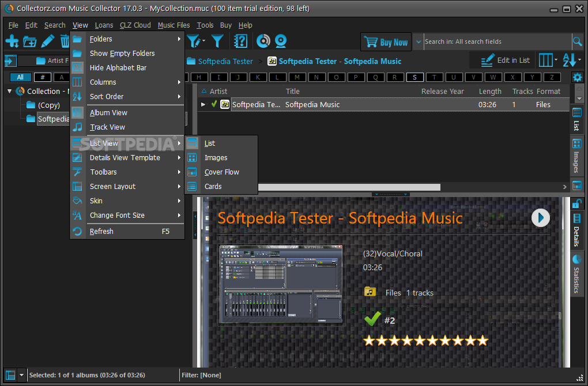Expand the Columns submenu
Viewport: 588px width, 386px height.
tap(127, 82)
